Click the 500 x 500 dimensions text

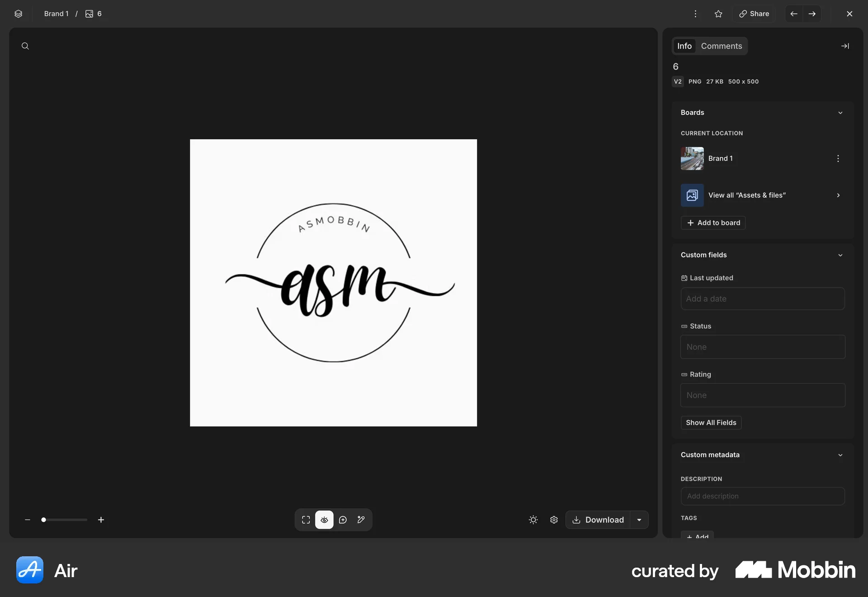(743, 81)
